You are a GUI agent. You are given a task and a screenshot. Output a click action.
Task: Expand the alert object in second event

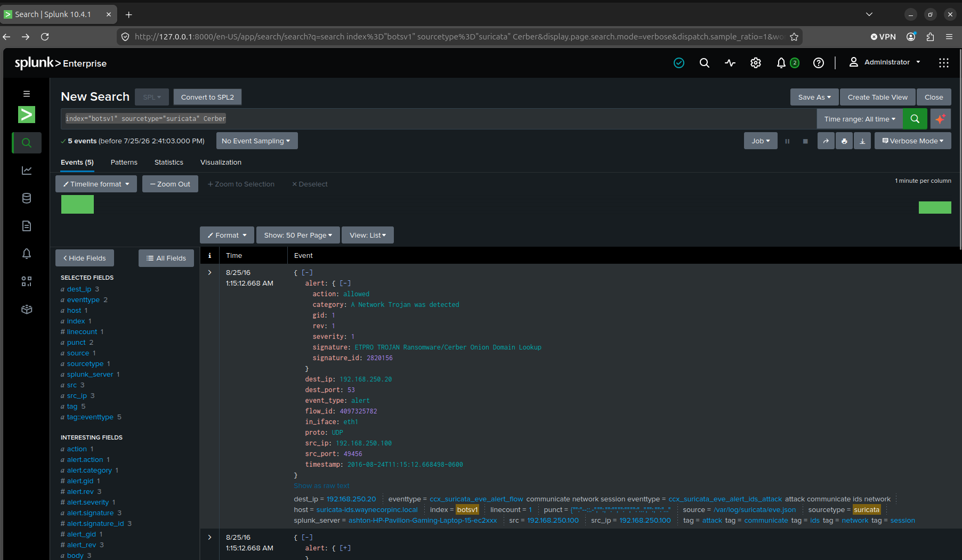pos(345,548)
